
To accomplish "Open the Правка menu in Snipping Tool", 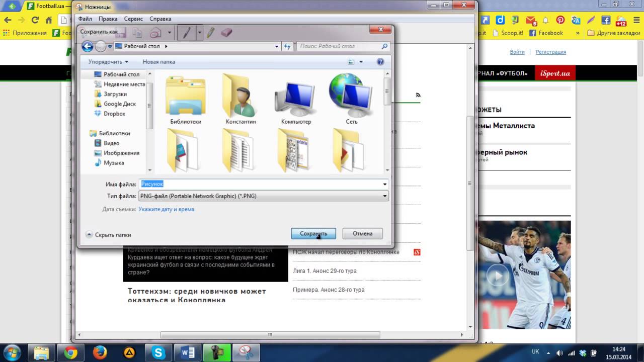I will point(108,19).
